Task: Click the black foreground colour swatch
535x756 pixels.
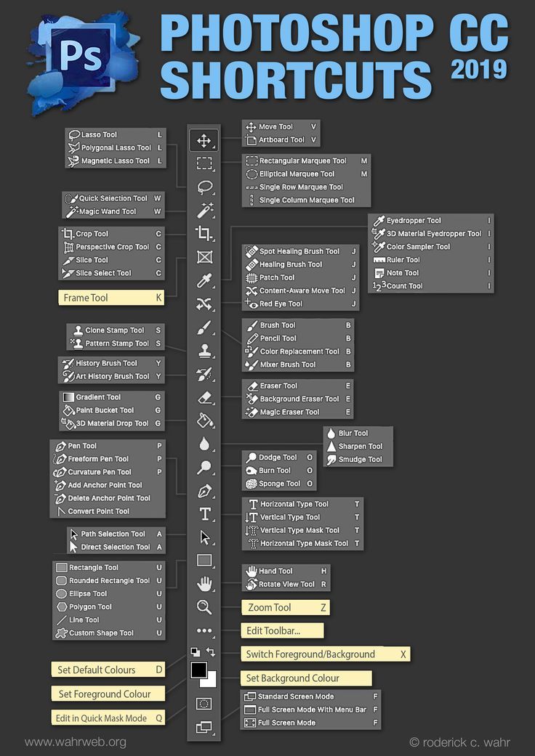Action: 198,670
